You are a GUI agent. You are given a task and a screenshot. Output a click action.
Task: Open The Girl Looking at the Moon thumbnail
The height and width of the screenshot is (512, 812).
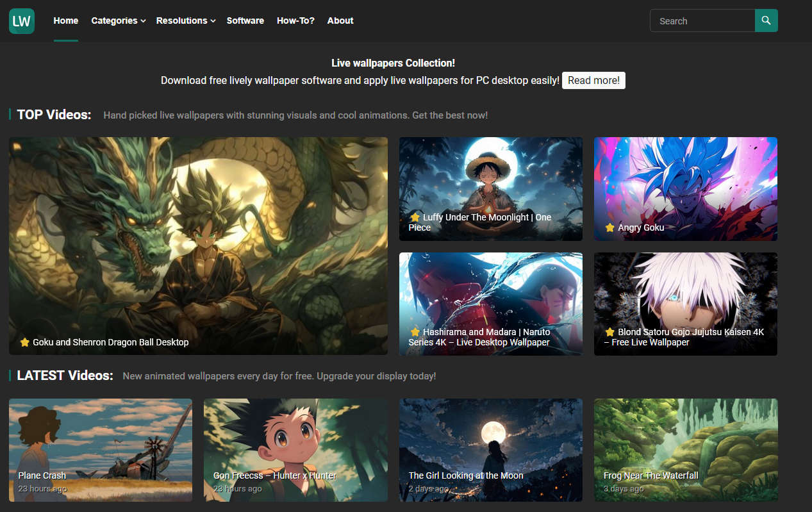click(491, 450)
